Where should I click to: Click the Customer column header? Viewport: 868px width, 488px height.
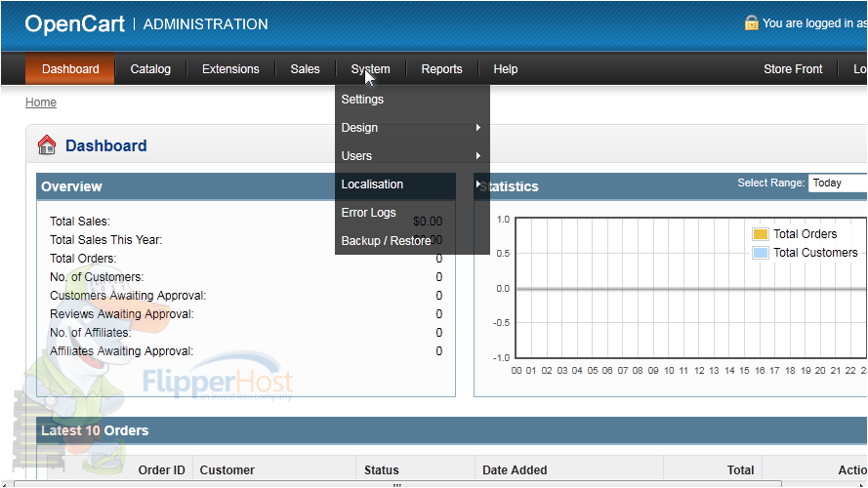[x=227, y=469]
